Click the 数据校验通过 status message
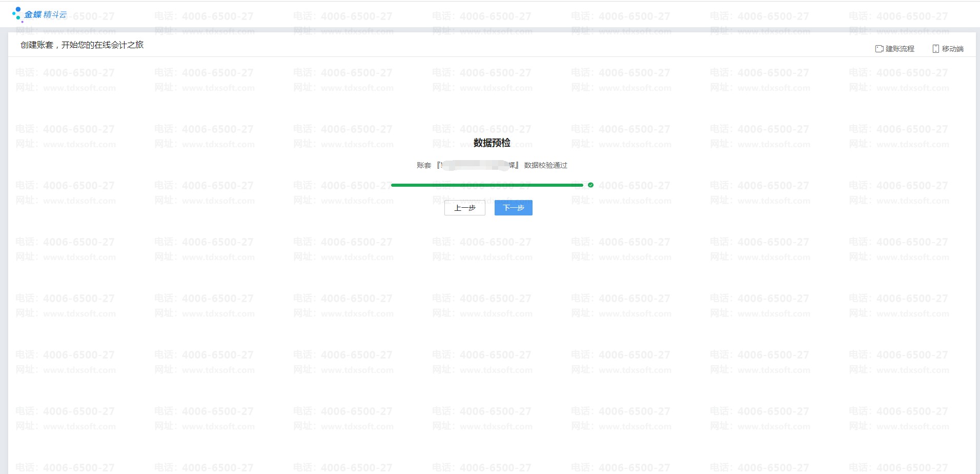The width and height of the screenshot is (980, 474). coord(545,165)
